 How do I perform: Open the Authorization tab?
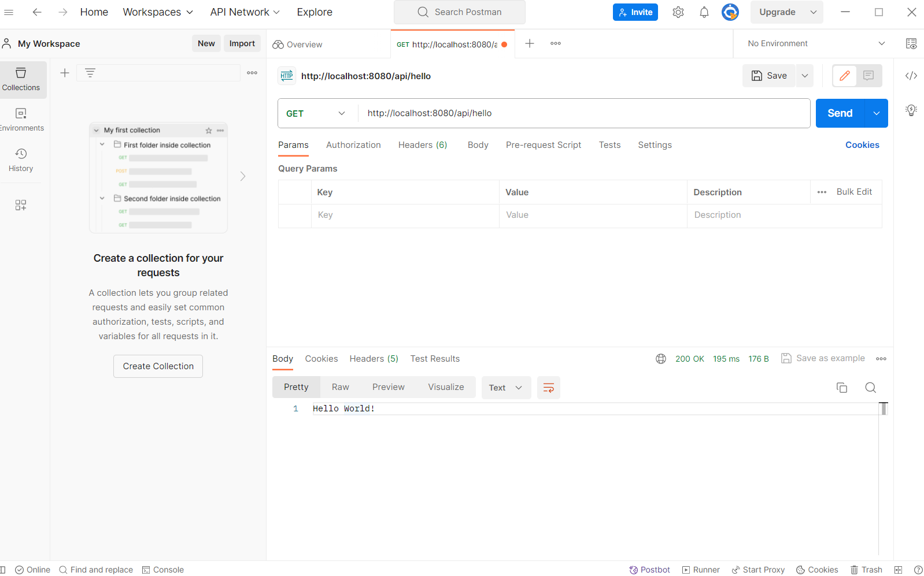(353, 145)
